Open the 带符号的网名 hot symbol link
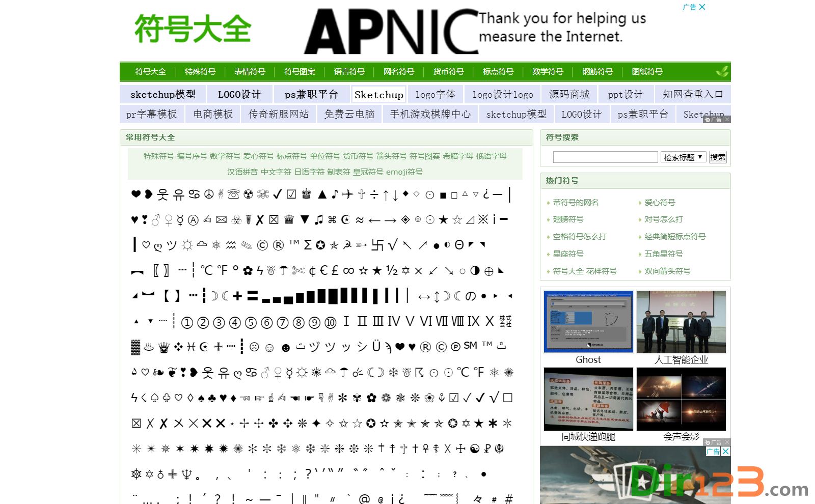The image size is (815, 504). (x=576, y=203)
